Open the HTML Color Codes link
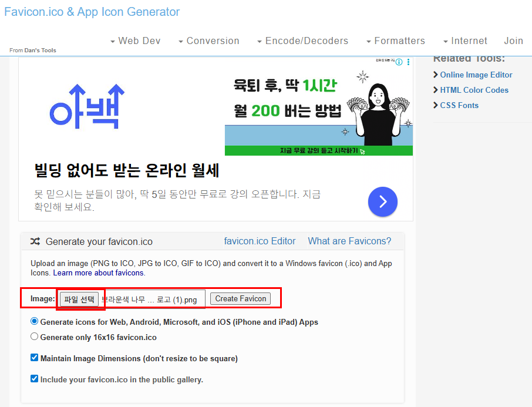 (474, 90)
